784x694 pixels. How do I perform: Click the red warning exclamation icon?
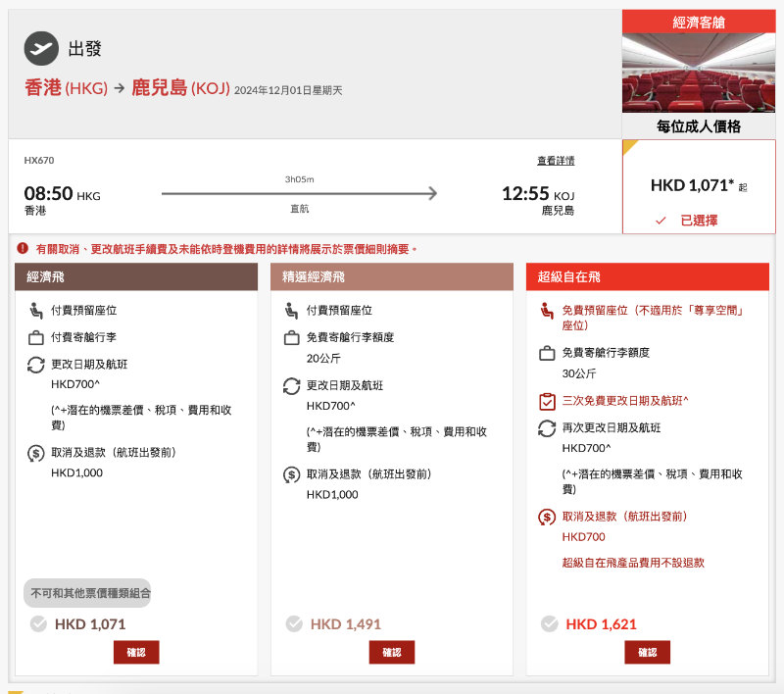(x=23, y=248)
